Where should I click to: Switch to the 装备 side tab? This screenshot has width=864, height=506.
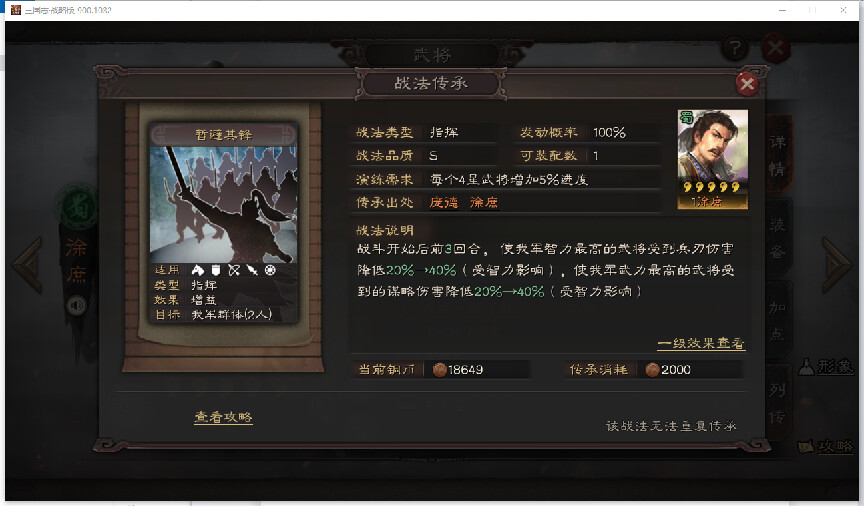(x=777, y=238)
